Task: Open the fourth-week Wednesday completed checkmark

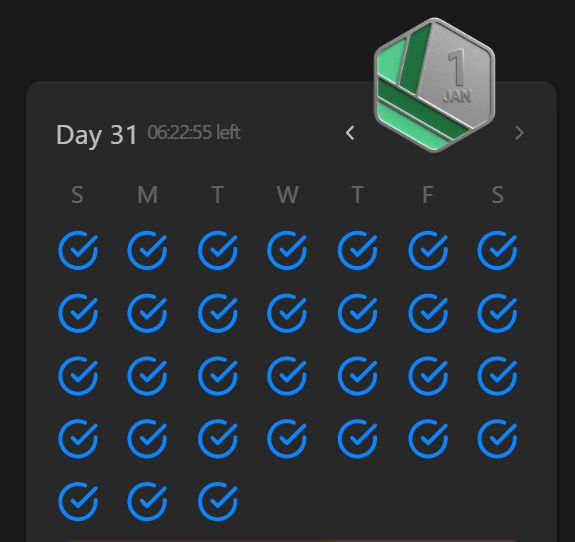Action: [287, 439]
